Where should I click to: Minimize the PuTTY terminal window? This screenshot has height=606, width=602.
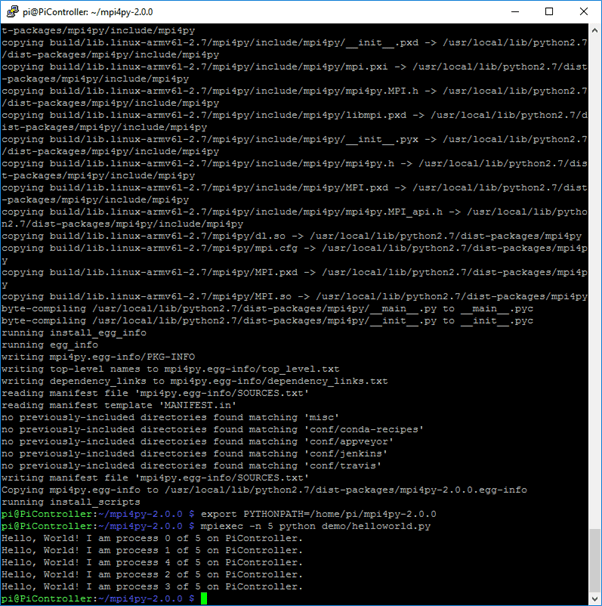click(x=515, y=12)
